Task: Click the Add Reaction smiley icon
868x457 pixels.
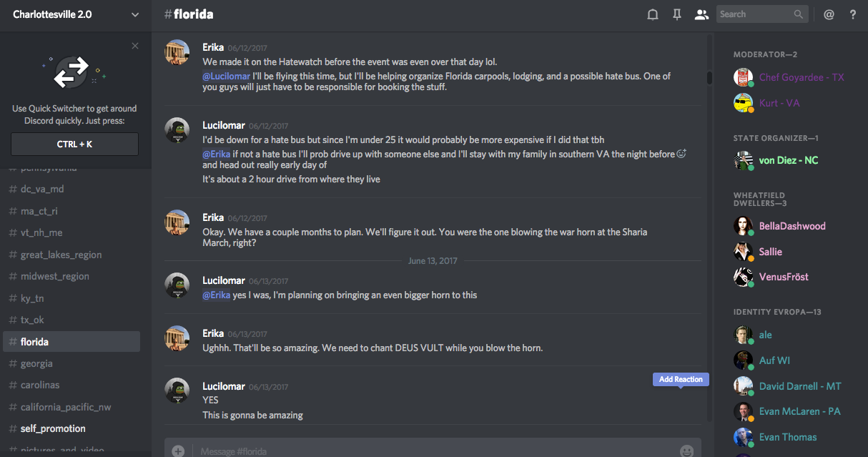Action: [681, 153]
